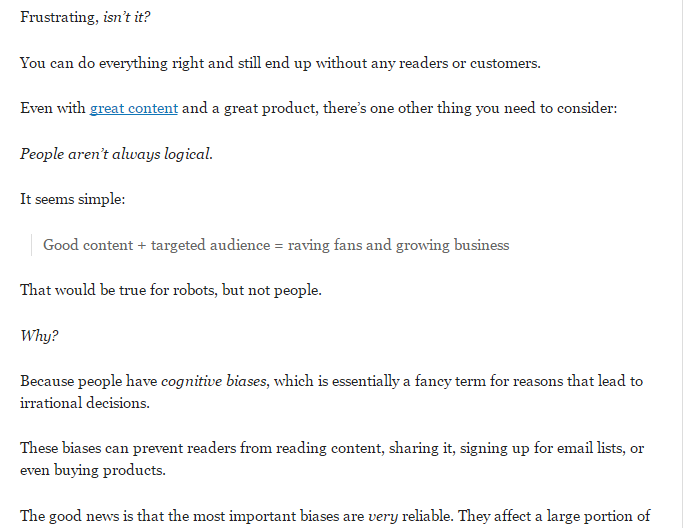Click the paragraph starting "These biases can prevent"
The width and height of the screenshot is (683, 528).
332,459
